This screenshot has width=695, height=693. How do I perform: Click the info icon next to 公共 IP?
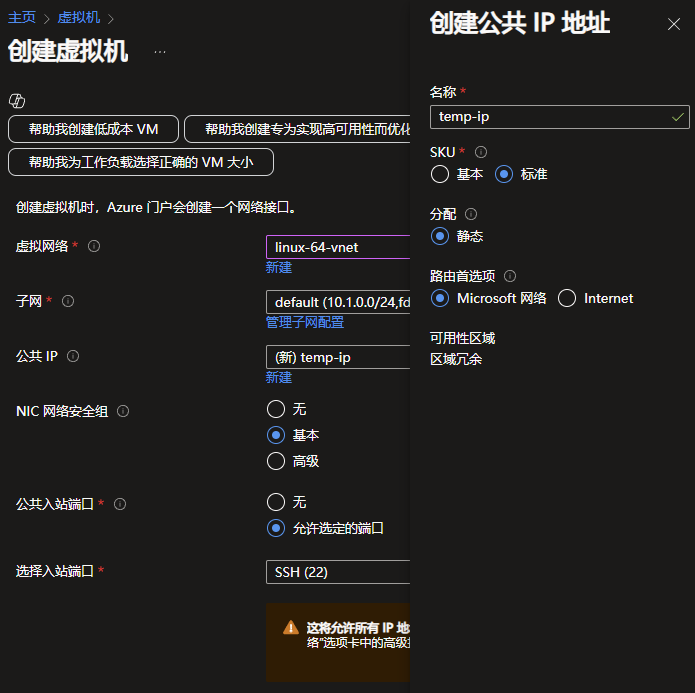[73, 356]
